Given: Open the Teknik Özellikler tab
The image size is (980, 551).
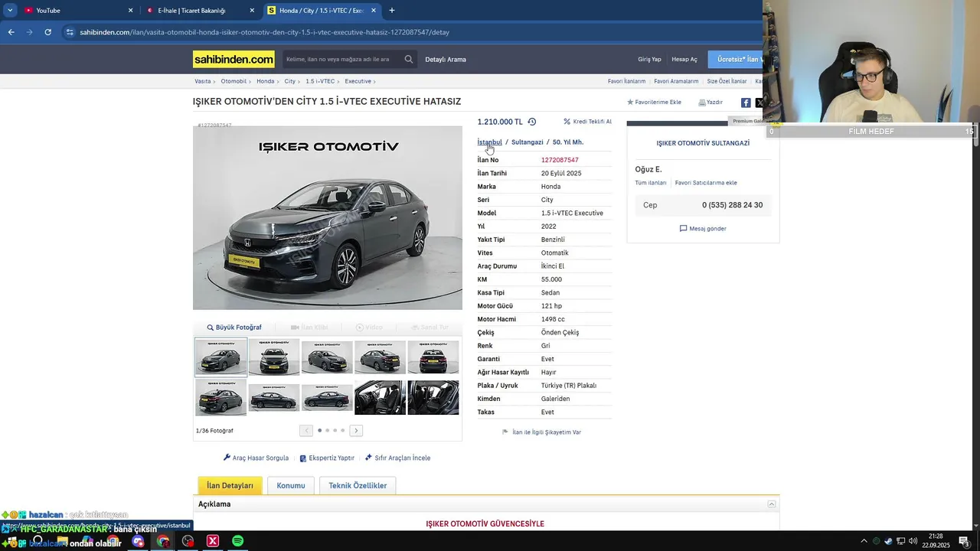Looking at the screenshot, I should (358, 485).
